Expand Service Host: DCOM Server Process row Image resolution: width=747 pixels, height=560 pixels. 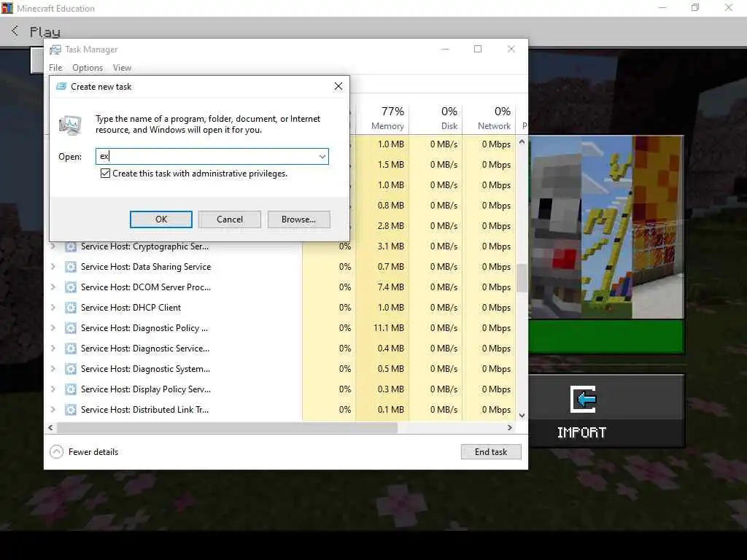(x=53, y=287)
